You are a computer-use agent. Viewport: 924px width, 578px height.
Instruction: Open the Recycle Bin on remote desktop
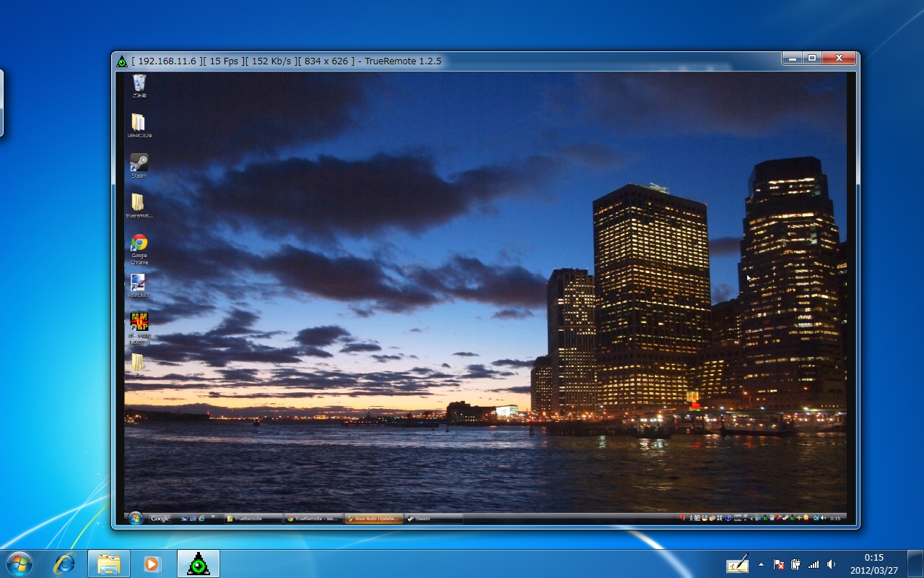click(139, 85)
